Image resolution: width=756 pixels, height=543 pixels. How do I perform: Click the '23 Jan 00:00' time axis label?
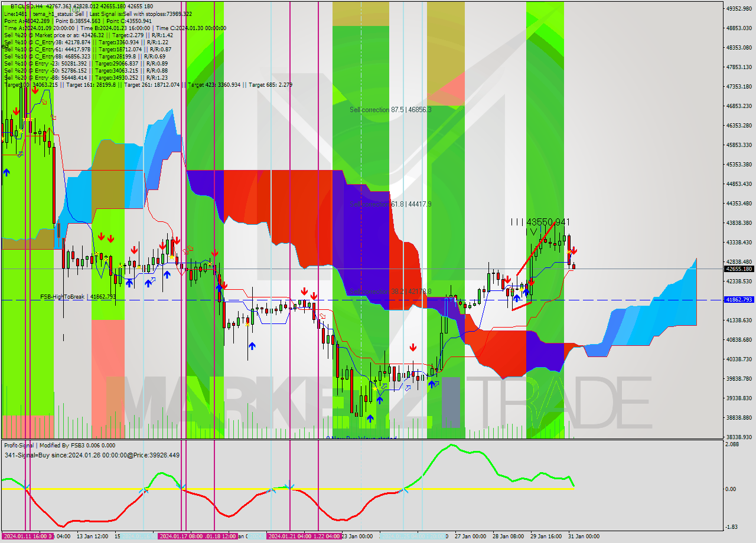click(357, 537)
